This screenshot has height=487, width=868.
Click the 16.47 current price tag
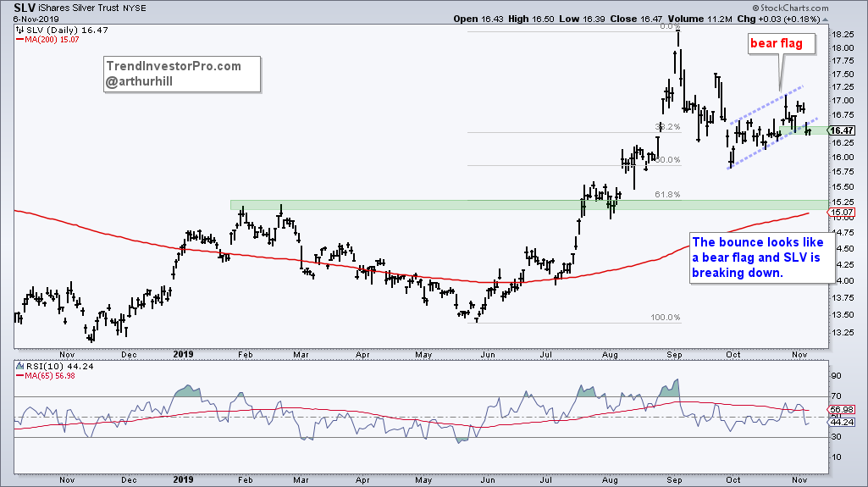[842, 130]
